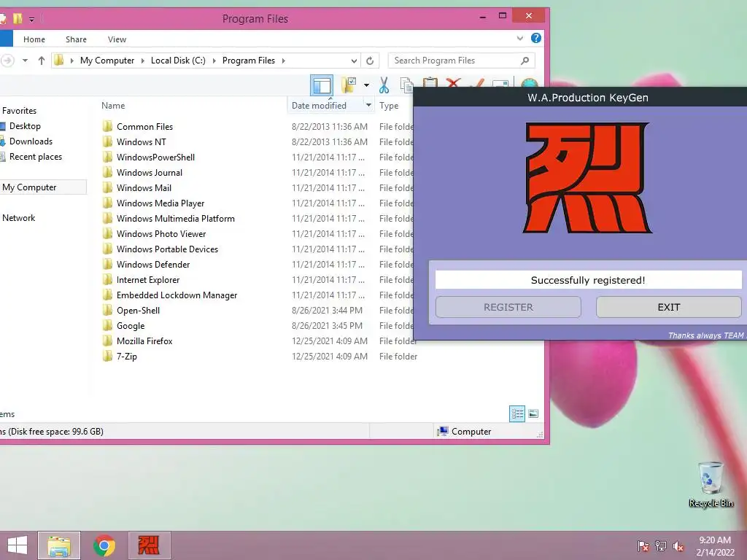Select the Windows Mail folder
Screen dimensions: 747x560
click(x=144, y=187)
